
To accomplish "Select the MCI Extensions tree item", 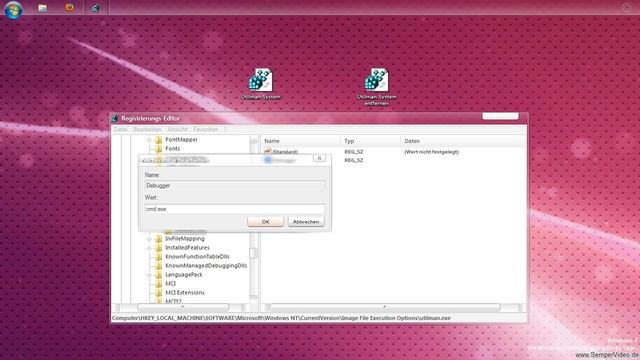I will 184,292.
